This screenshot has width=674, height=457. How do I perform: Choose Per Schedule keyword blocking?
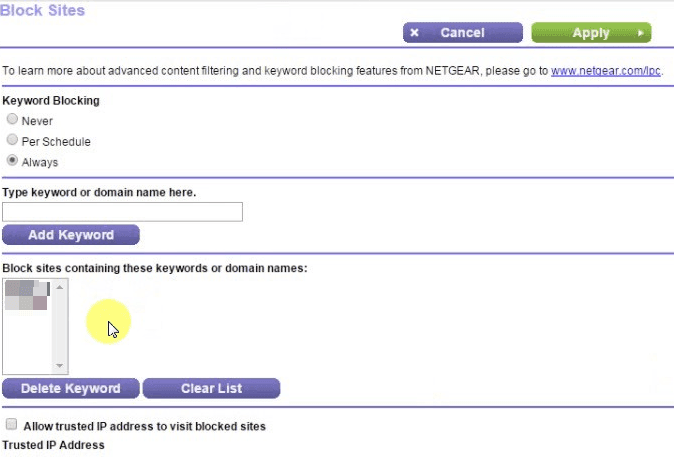point(12,141)
